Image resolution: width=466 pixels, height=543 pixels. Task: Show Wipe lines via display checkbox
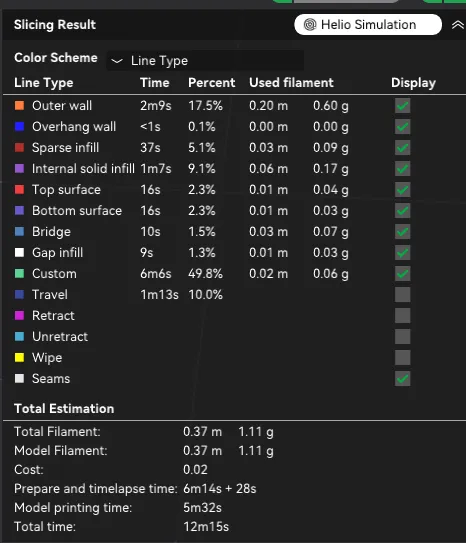402,357
